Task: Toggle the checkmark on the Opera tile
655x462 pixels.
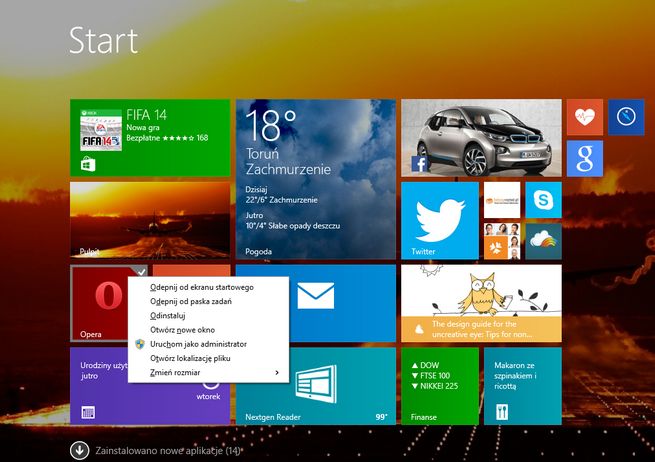Action: 142,272
